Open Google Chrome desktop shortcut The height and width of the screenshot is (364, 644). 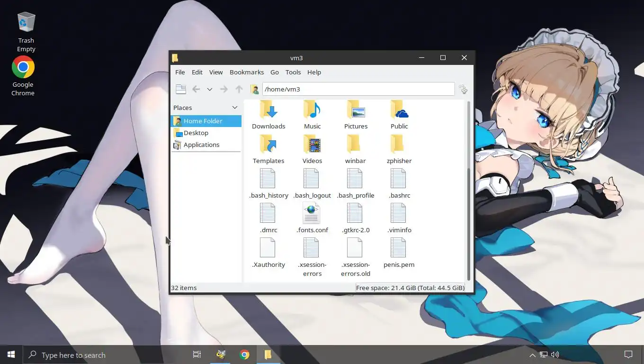tap(23, 76)
